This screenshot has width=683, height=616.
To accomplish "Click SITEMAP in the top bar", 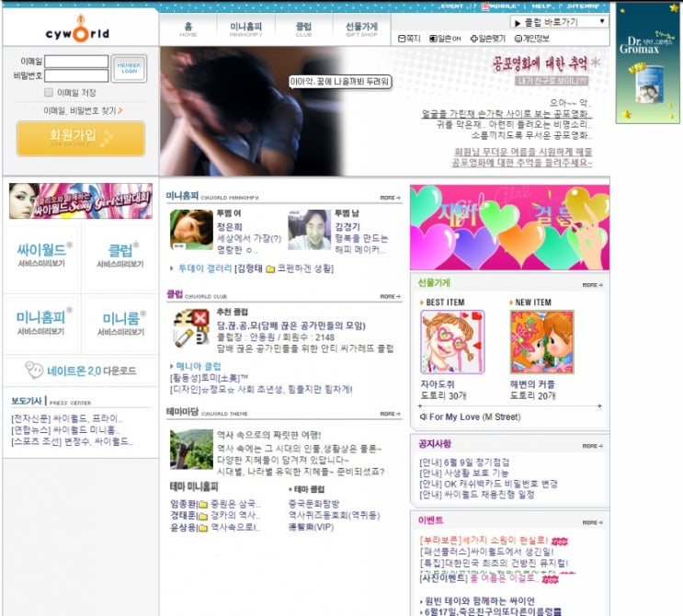I will 583,6.
